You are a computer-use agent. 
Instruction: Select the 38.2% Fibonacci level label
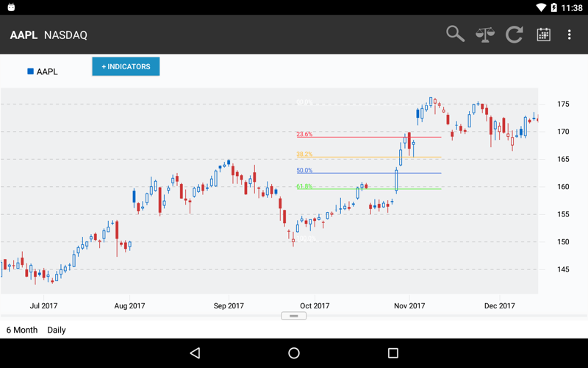click(x=304, y=154)
